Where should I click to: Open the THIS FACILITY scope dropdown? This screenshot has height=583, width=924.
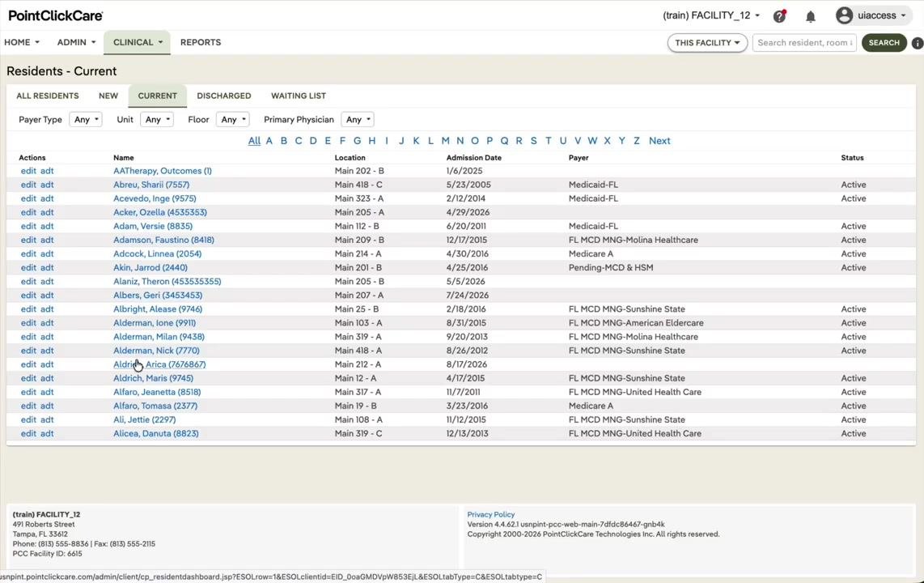707,42
